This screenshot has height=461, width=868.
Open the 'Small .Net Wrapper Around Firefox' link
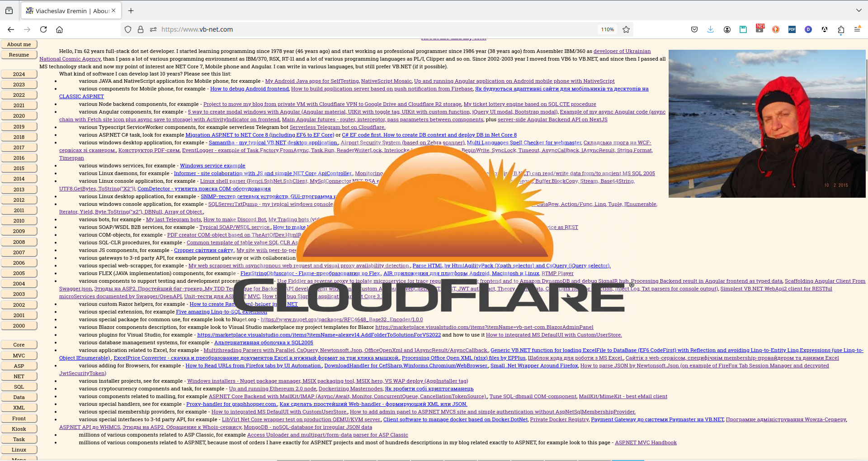[534, 366]
